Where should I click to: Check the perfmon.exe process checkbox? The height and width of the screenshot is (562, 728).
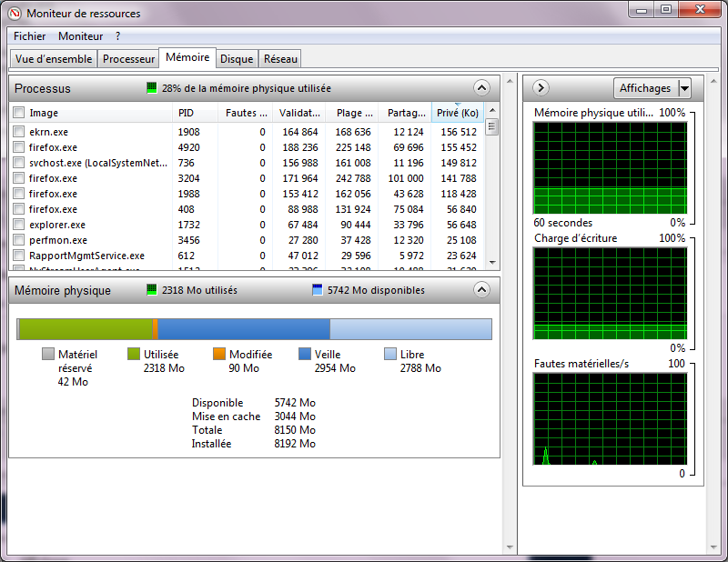pos(18,239)
